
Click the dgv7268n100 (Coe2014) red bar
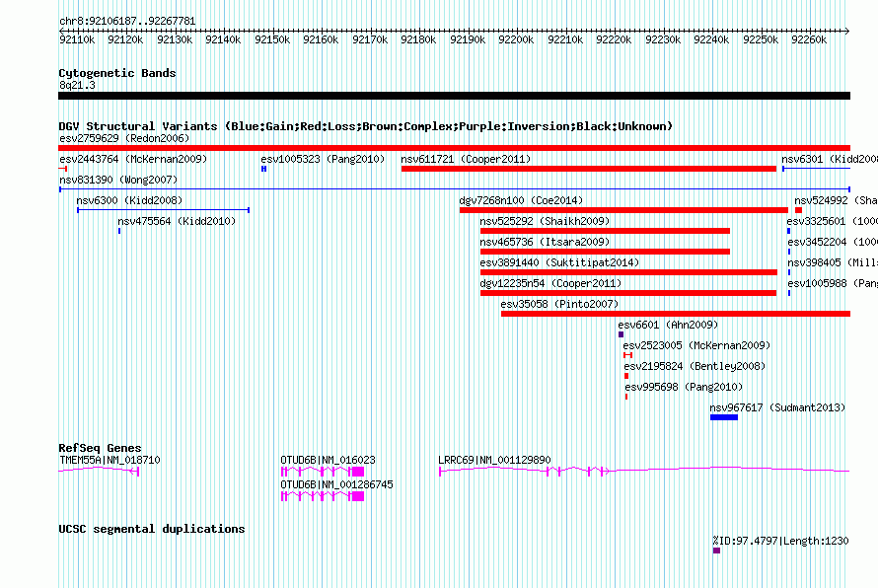point(623,210)
